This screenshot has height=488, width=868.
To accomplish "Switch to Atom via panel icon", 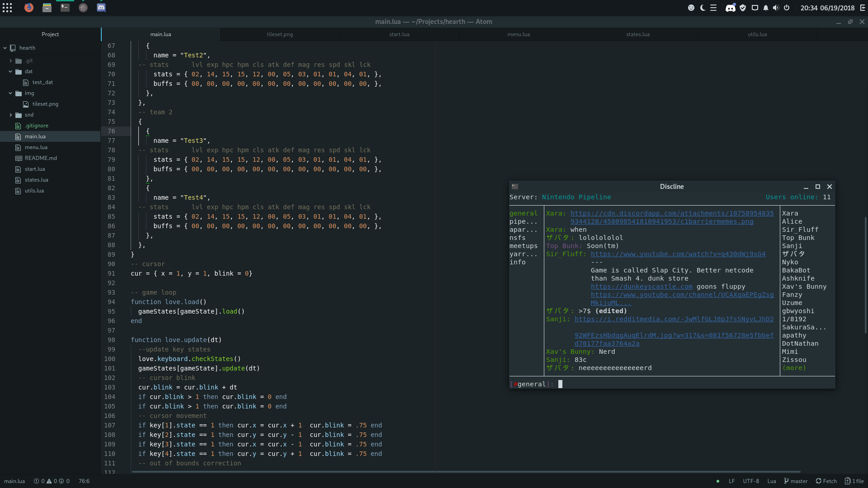I will pyautogui.click(x=83, y=8).
